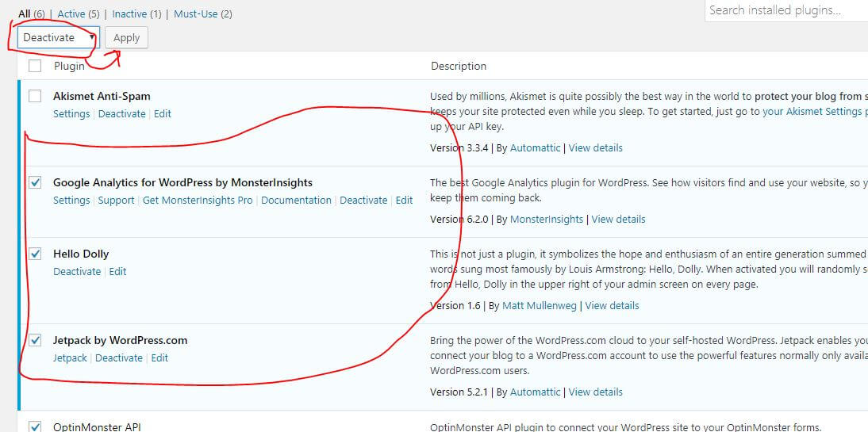Open Akismet Anti-Spam Settings link
868x432 pixels.
point(71,113)
